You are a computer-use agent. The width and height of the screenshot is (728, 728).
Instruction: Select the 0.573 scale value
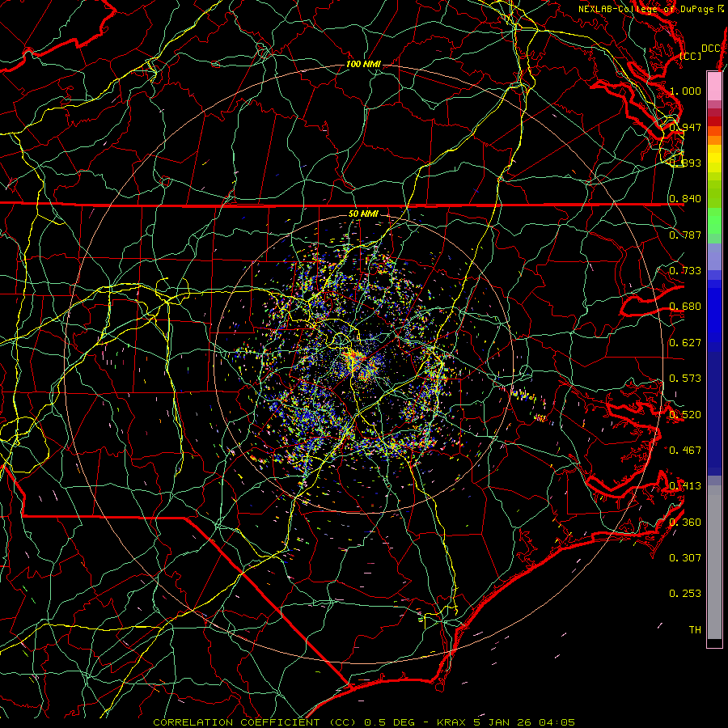(x=685, y=379)
